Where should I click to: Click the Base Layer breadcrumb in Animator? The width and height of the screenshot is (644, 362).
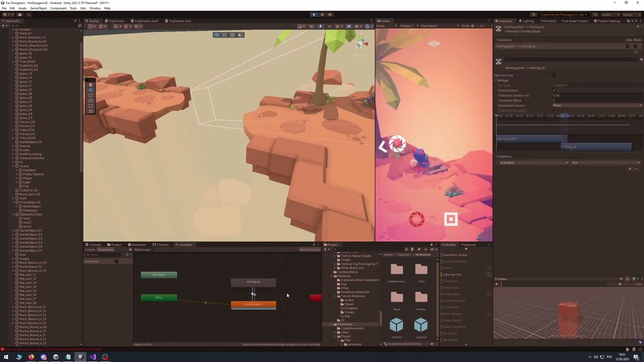click(142, 249)
